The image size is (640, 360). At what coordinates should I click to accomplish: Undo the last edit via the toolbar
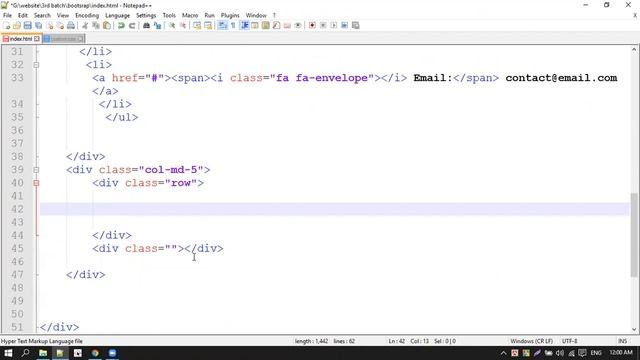(121, 25)
